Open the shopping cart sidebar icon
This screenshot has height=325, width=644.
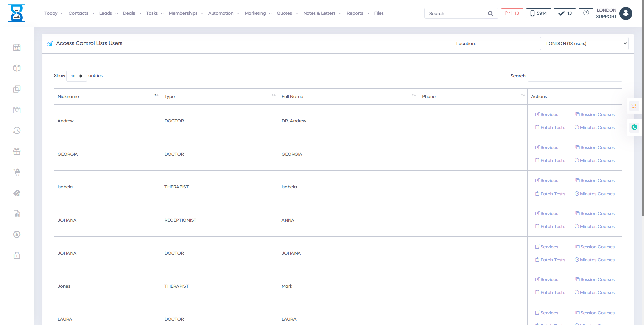17,172
